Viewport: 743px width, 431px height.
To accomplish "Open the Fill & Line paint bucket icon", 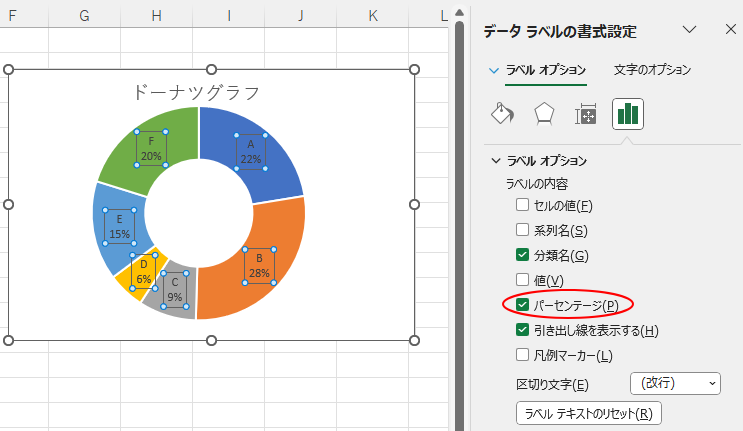I will point(502,114).
